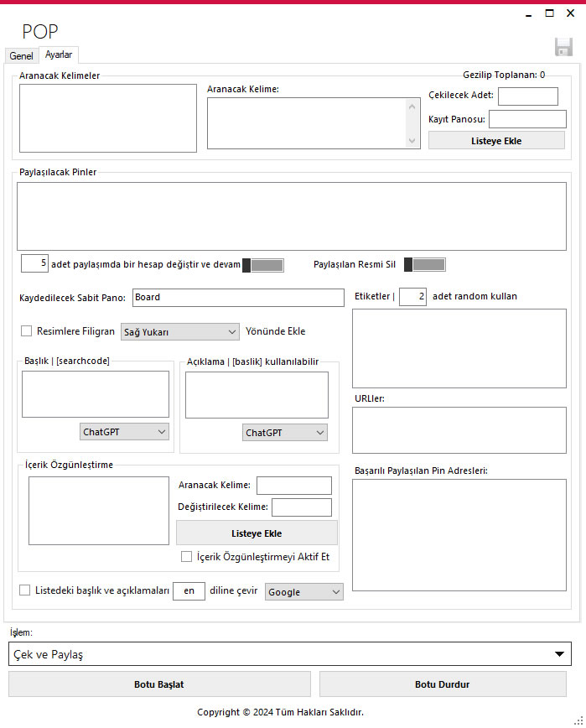Open the Google translator dropdown

[x=304, y=592]
